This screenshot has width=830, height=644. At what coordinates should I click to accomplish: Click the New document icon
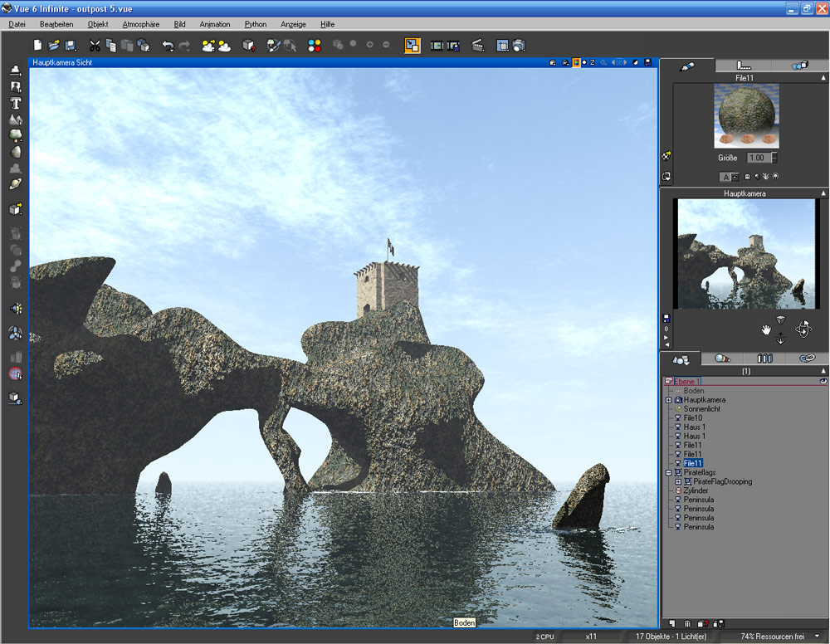(37, 46)
